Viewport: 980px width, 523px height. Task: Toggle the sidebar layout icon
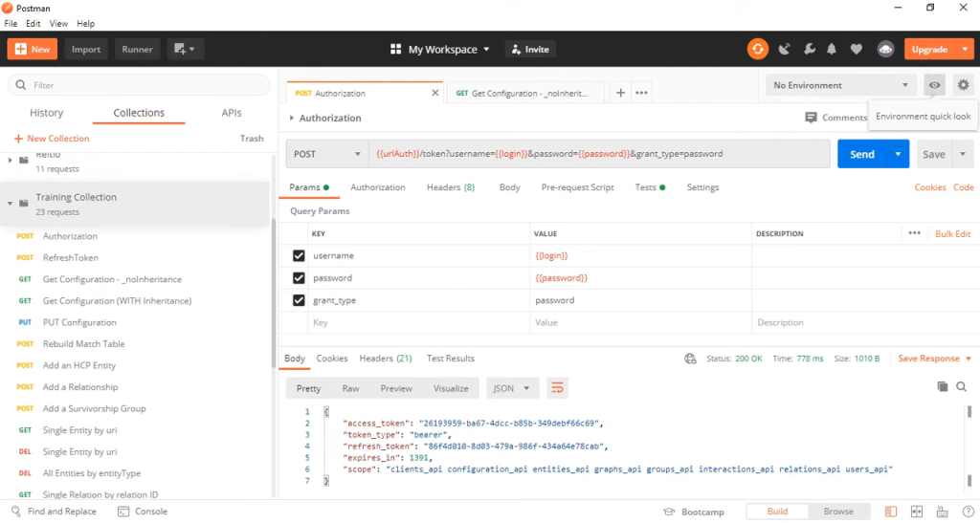(x=891, y=512)
